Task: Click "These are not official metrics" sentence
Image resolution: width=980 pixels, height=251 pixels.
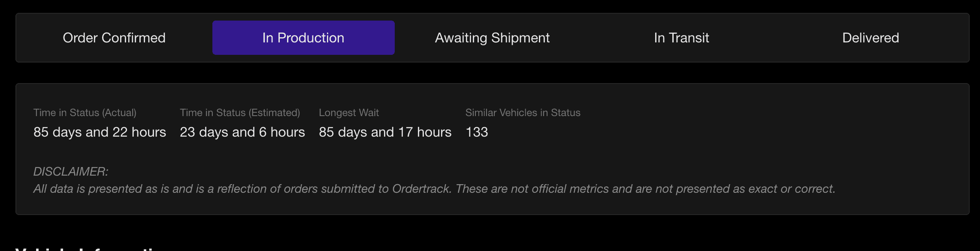Action: click(532, 189)
